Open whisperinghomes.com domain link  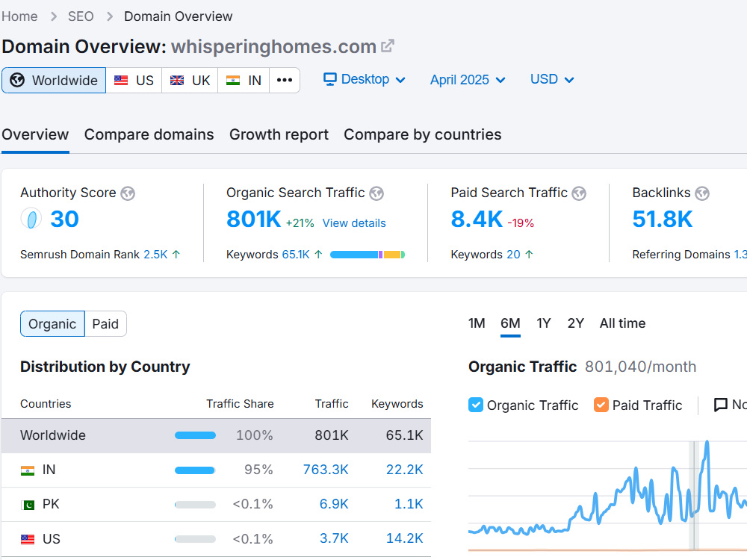coord(274,46)
